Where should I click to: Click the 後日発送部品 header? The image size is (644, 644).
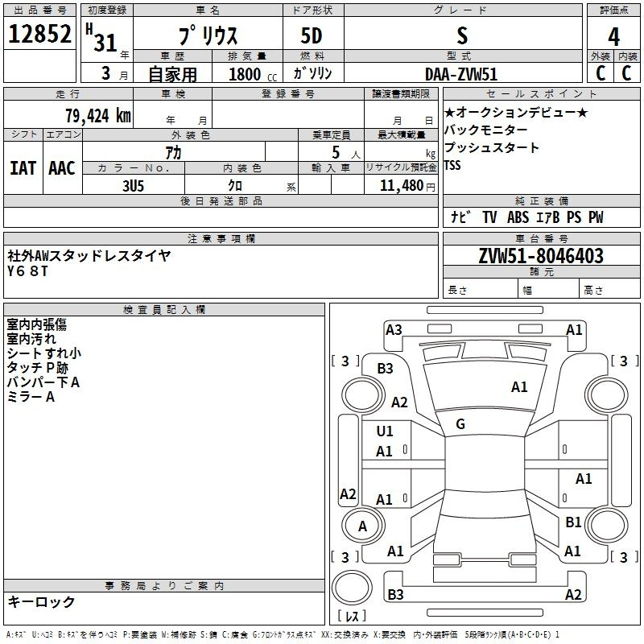coord(221,200)
